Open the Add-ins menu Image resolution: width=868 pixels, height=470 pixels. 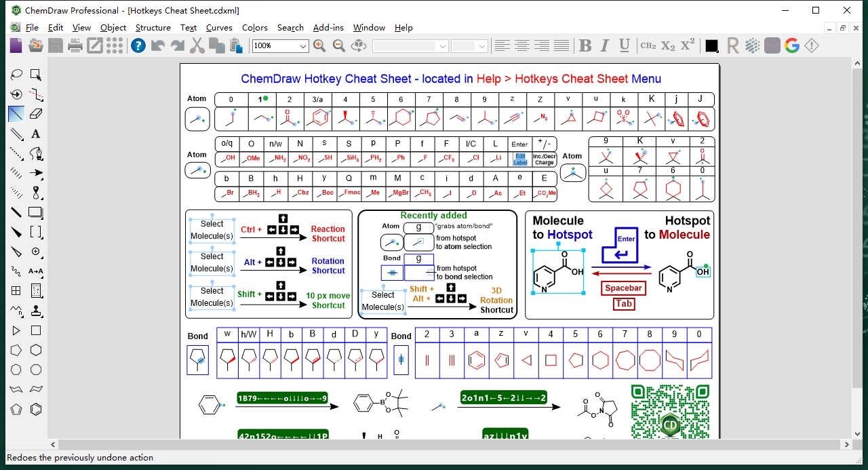click(x=328, y=28)
